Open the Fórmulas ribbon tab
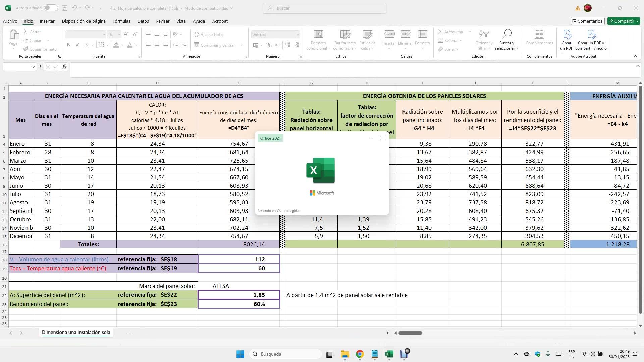Image resolution: width=644 pixels, height=362 pixels. 121,21
